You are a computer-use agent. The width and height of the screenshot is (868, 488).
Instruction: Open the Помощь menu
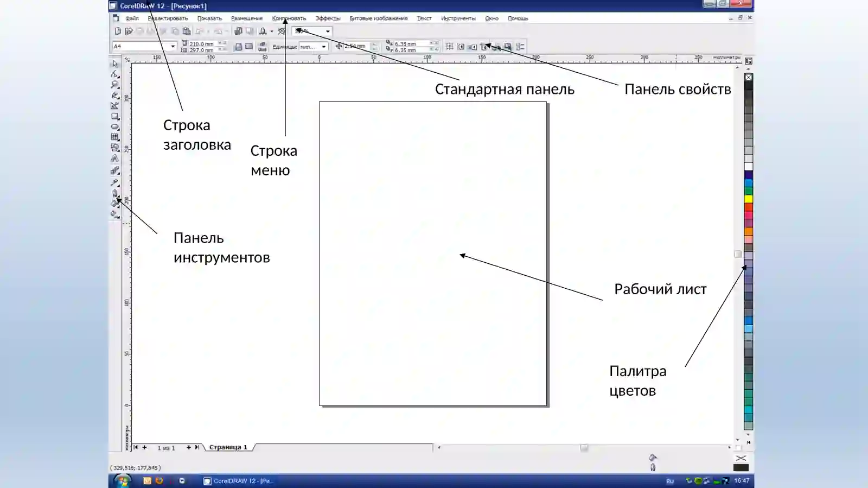point(518,18)
